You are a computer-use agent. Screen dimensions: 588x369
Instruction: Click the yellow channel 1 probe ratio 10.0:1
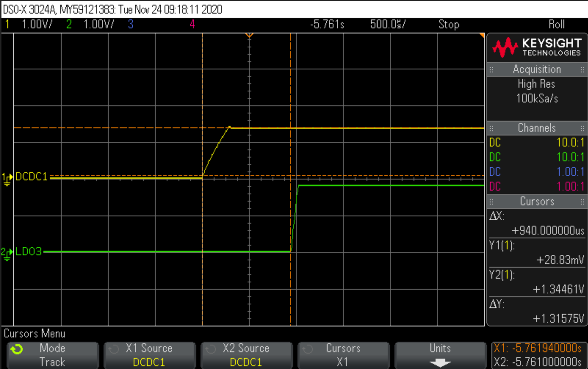point(570,142)
